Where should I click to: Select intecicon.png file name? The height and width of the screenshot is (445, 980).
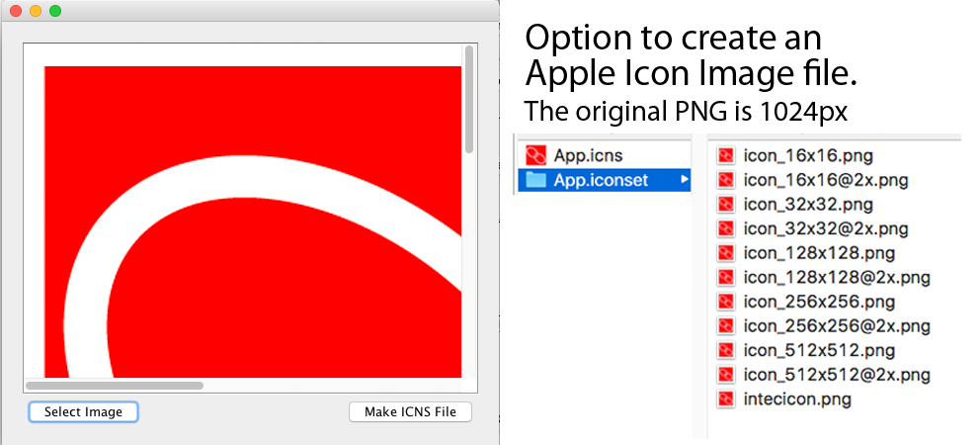tap(797, 399)
